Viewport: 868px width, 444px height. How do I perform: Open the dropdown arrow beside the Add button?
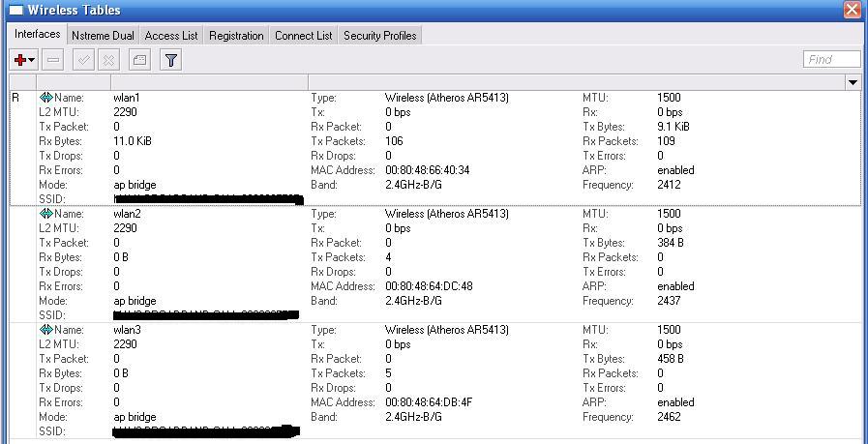point(32,60)
